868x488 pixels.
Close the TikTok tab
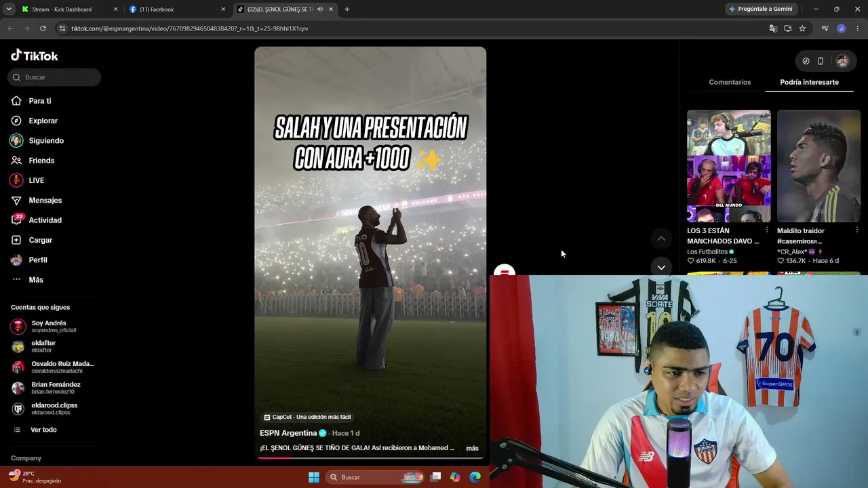pos(330,9)
